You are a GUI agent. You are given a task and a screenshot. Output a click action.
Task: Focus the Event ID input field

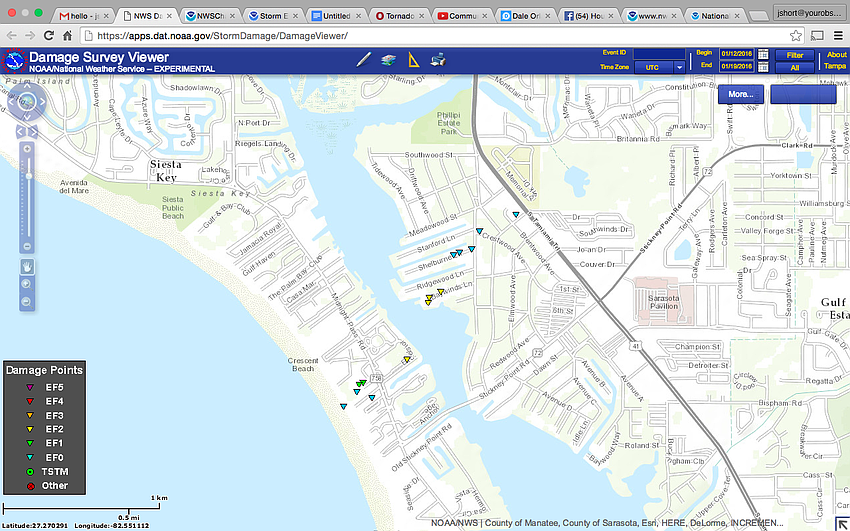point(659,54)
